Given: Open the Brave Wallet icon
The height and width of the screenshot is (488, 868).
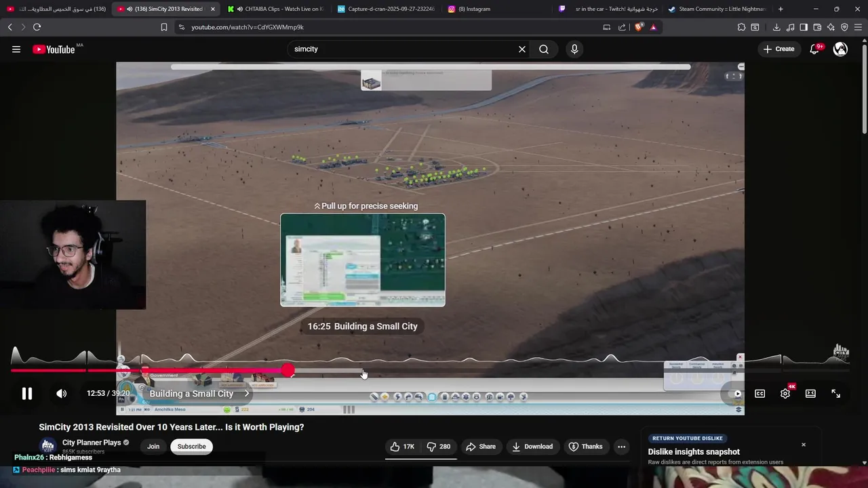Looking at the screenshot, I should 817,27.
